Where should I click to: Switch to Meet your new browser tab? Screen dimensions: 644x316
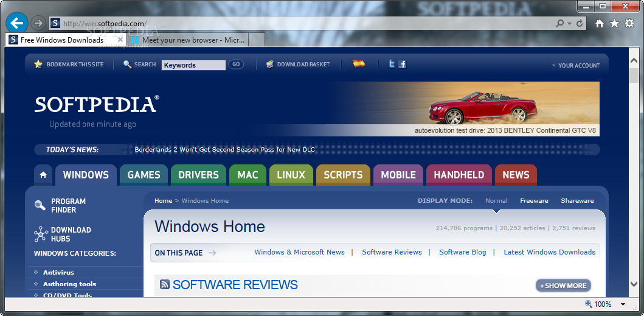188,40
